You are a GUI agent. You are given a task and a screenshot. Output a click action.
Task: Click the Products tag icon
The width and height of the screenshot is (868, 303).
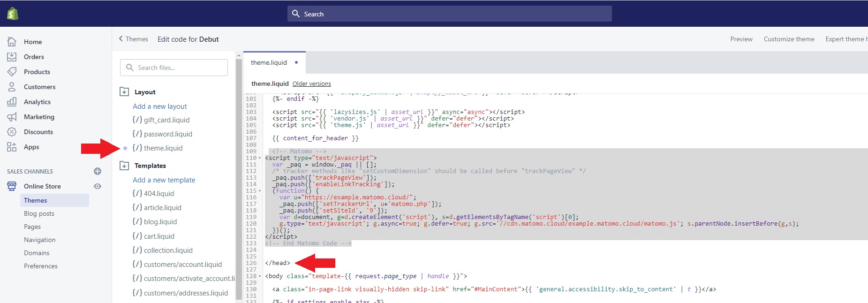coord(12,72)
